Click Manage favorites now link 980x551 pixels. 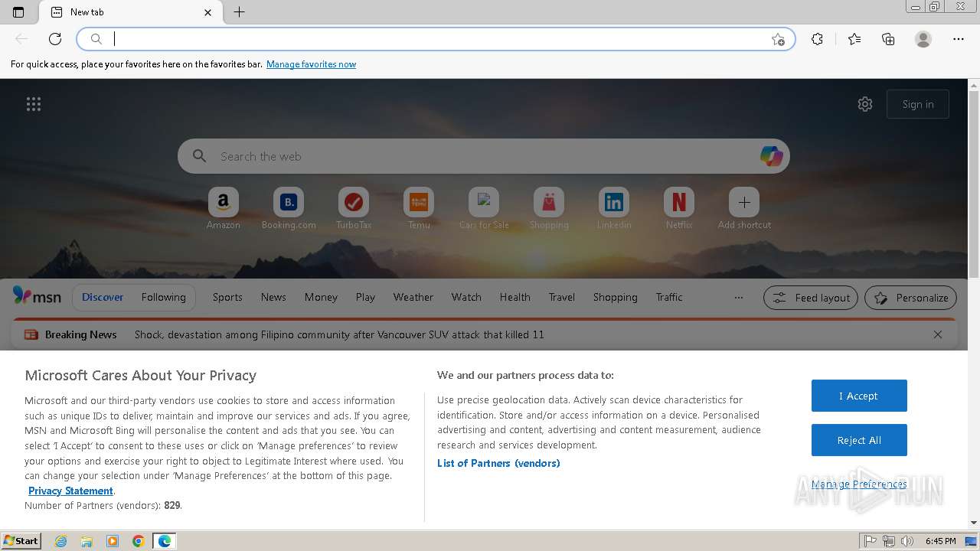tap(311, 64)
